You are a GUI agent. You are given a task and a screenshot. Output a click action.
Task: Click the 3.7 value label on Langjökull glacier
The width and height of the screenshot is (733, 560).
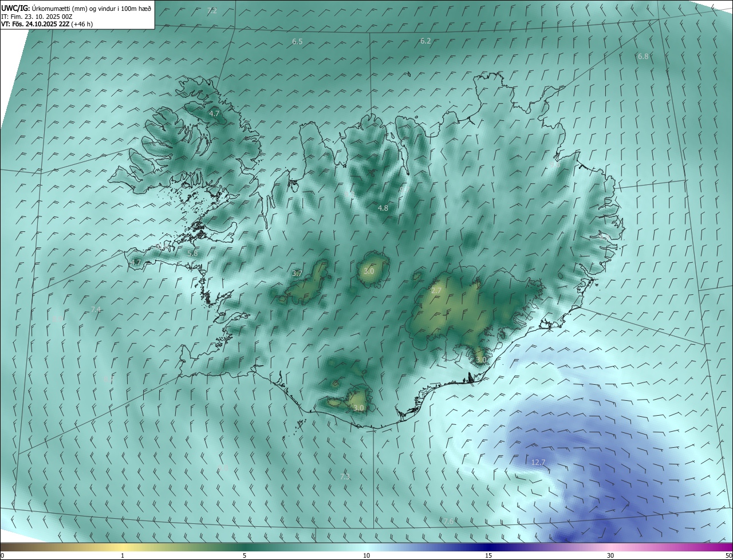297,274
